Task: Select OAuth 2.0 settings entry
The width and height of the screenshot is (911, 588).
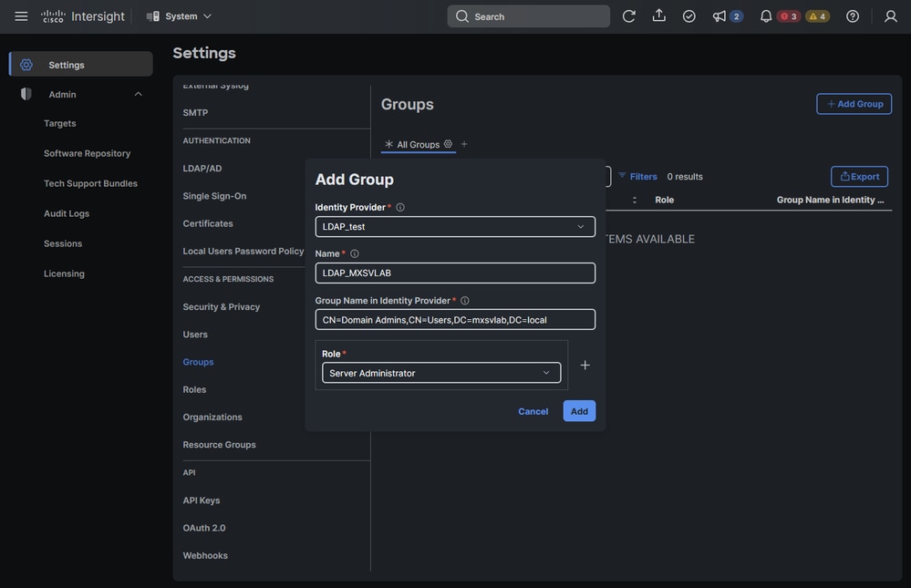Action: click(x=204, y=528)
